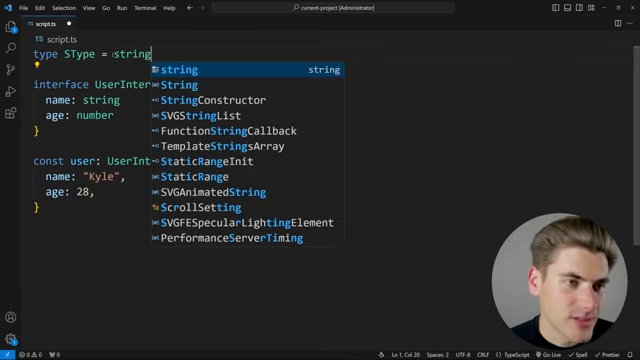
Task: Open Run and Debug view
Action: point(11,91)
